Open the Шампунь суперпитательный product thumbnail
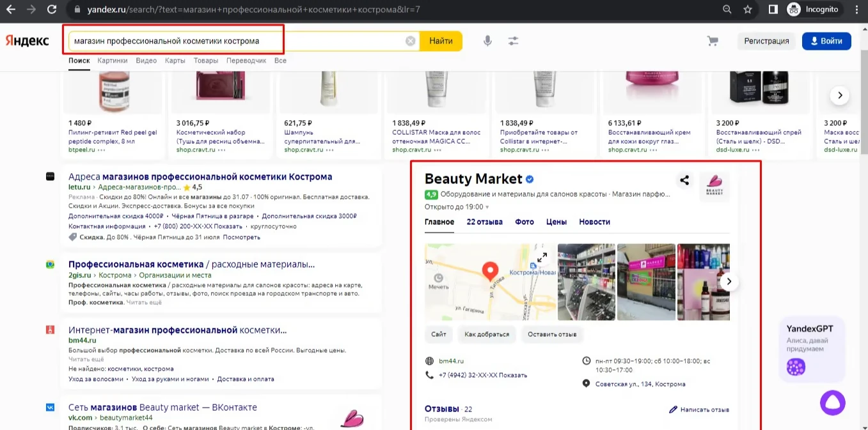Image resolution: width=868 pixels, height=430 pixels. (328, 91)
